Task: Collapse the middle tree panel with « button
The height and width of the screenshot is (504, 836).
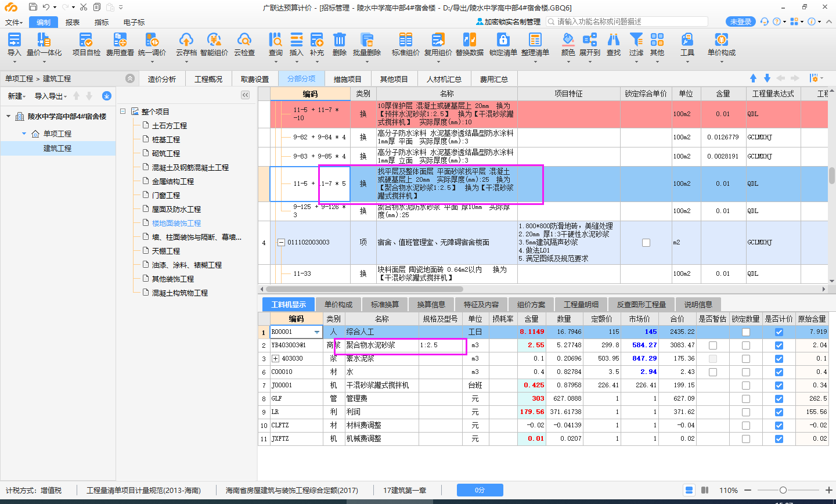Action: (x=246, y=95)
